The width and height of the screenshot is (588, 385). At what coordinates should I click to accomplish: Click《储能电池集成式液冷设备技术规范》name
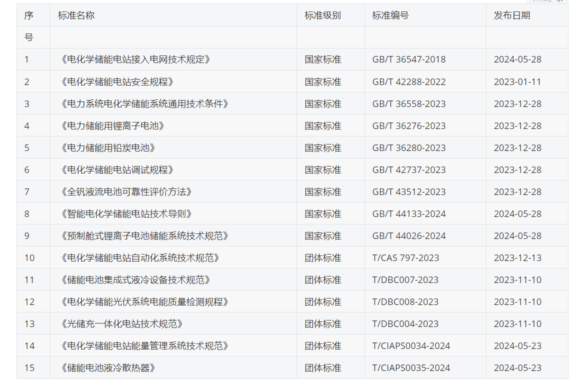tap(135, 279)
